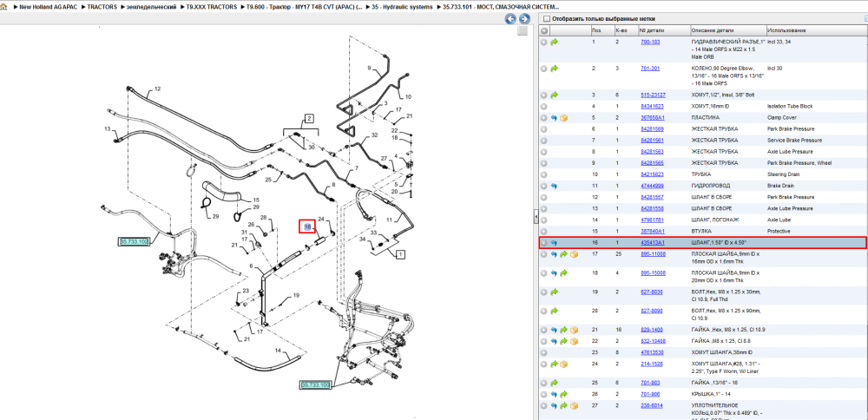The width and height of the screenshot is (868, 420).
Task: Click the orange box icon in row 829-1408
Action: click(x=574, y=329)
